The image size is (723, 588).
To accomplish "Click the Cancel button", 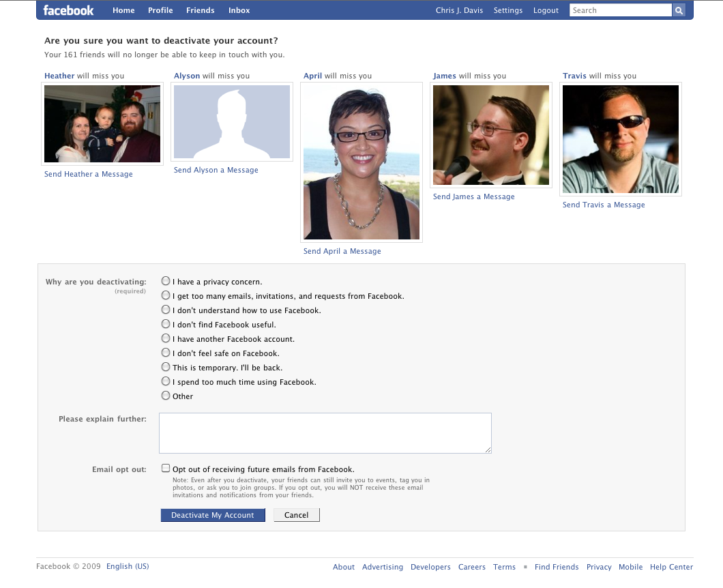I will (x=297, y=515).
